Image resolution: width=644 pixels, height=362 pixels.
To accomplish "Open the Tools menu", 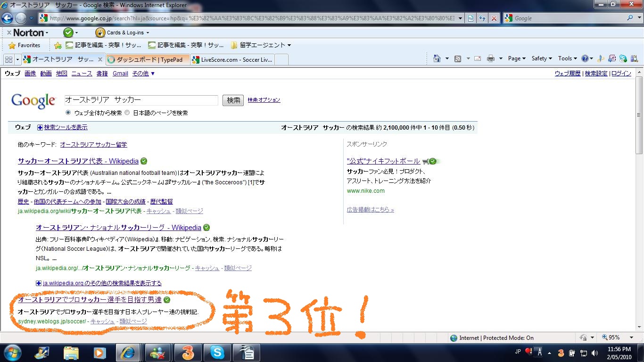I will point(567,58).
